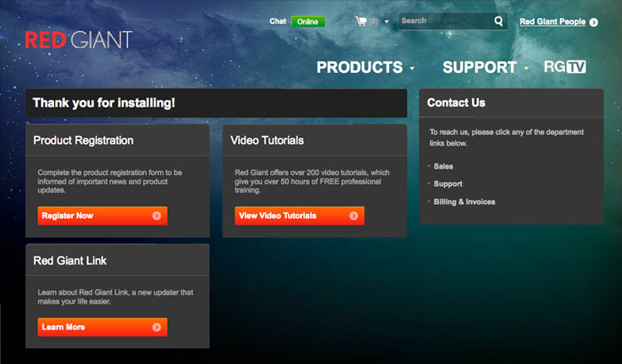Click the Red Giant logo
Screen dimensions: 622x364
coord(78,40)
